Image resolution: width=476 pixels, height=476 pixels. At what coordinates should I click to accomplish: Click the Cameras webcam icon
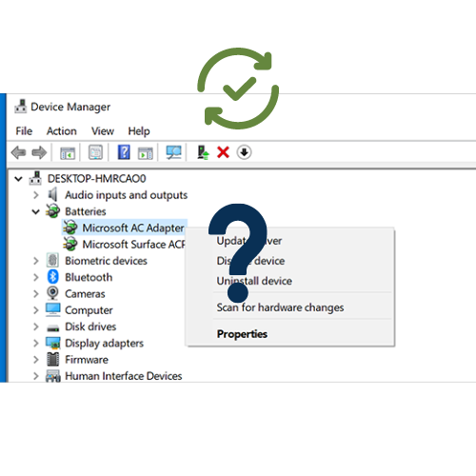point(52,293)
